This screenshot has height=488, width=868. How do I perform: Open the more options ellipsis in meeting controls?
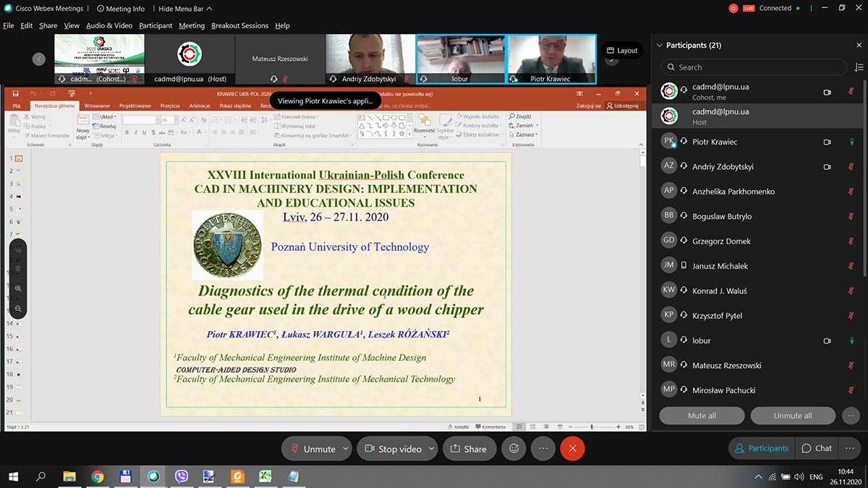542,448
